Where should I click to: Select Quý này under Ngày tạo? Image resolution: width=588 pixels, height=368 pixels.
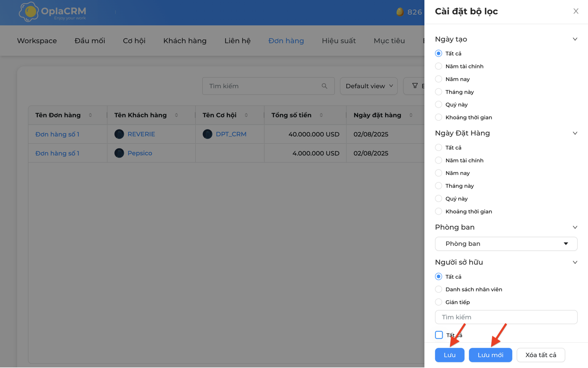coord(438,104)
